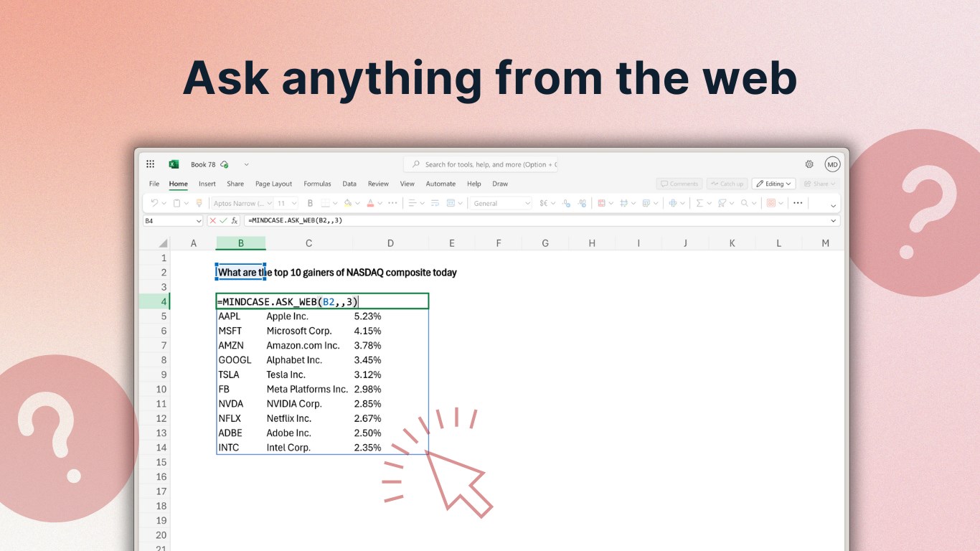Switch to the Page Layout tab
This screenshot has height=551, width=980.
pos(273,184)
